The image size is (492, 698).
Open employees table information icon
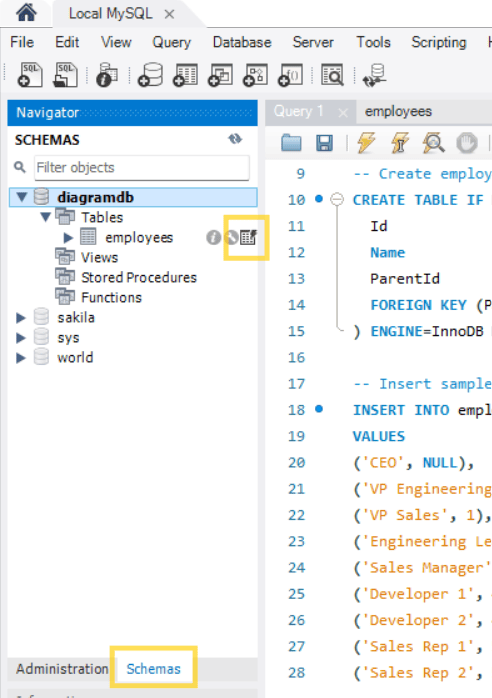[213, 238]
